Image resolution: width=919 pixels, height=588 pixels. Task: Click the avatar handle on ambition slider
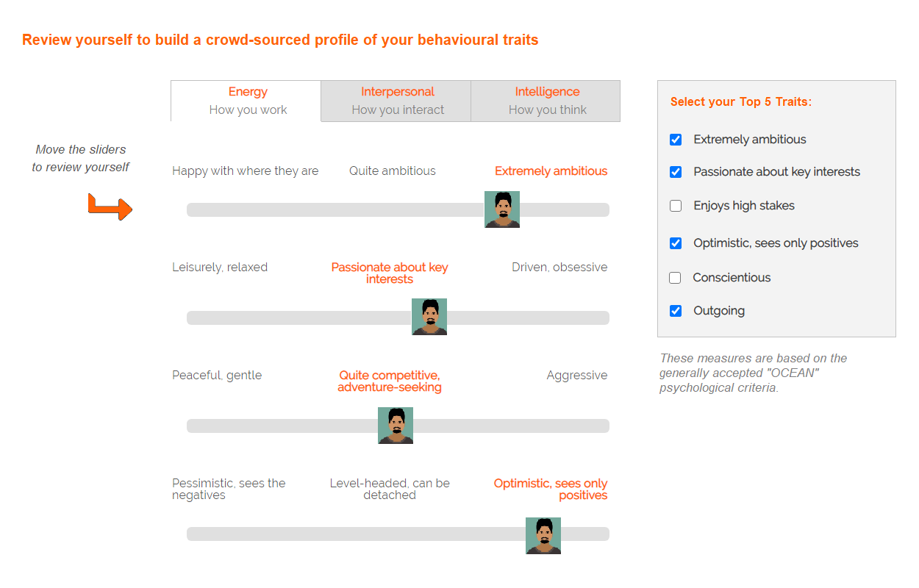pyautogui.click(x=502, y=209)
